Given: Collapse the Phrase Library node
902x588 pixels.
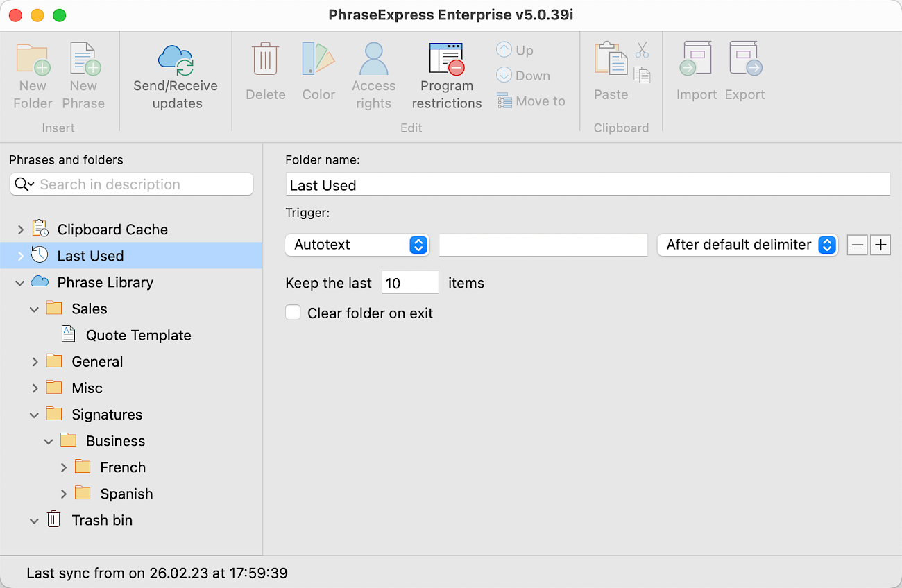Looking at the screenshot, I should [20, 282].
